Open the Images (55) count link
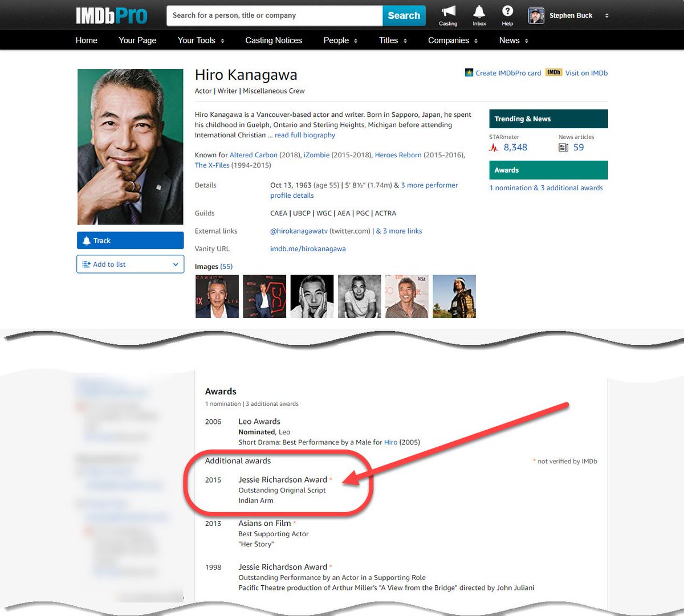Viewport: 684px width, 616px height. 226,267
